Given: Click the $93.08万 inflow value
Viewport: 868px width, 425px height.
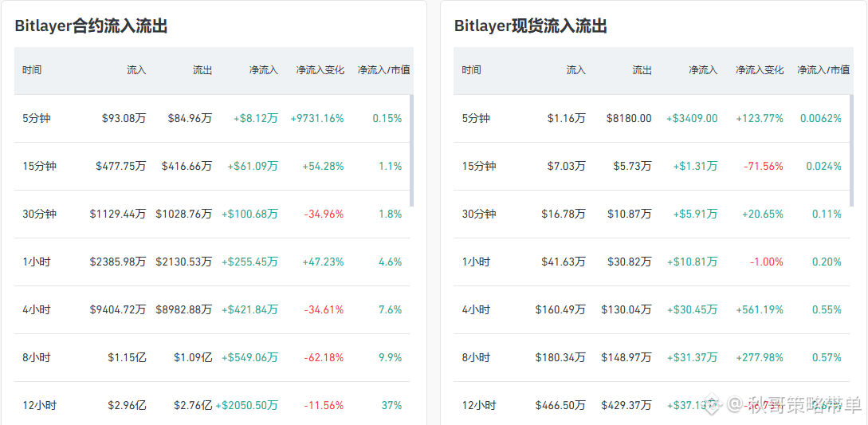Looking at the screenshot, I should pyautogui.click(x=124, y=119).
